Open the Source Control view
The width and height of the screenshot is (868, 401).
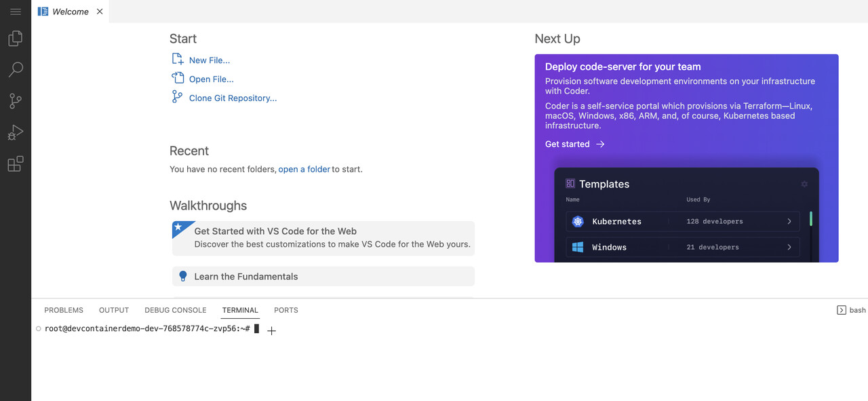coord(16,101)
